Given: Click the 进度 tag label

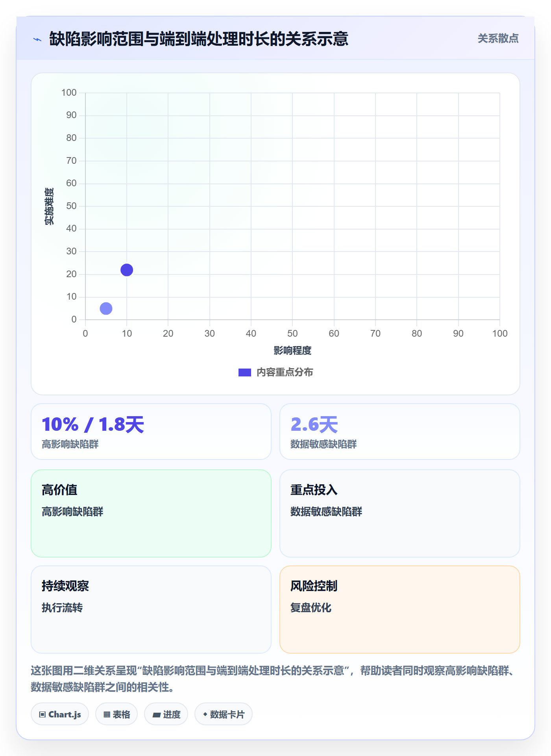Looking at the screenshot, I should (172, 714).
